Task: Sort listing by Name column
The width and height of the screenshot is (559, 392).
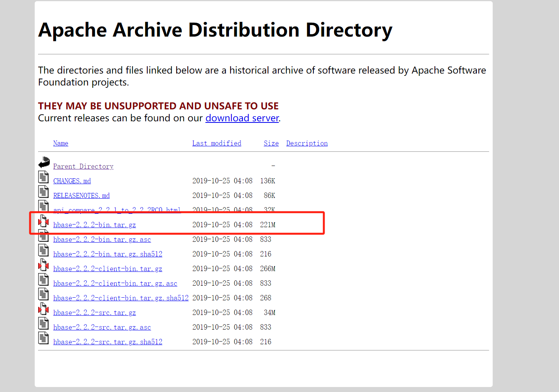Action: click(x=61, y=143)
